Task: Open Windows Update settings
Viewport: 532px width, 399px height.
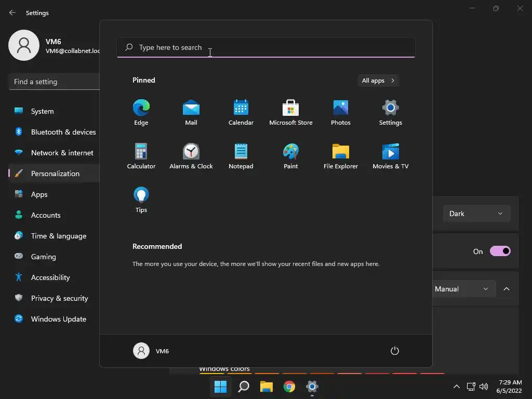Action: point(54,319)
